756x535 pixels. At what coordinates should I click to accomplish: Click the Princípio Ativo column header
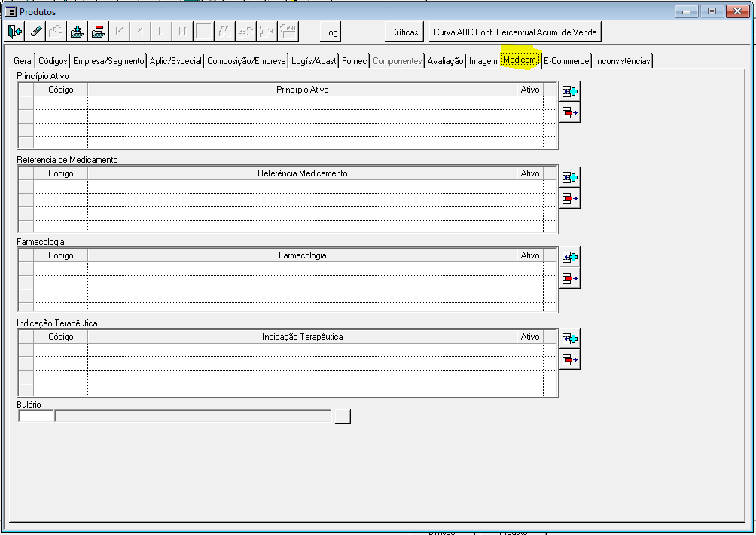pyautogui.click(x=302, y=89)
